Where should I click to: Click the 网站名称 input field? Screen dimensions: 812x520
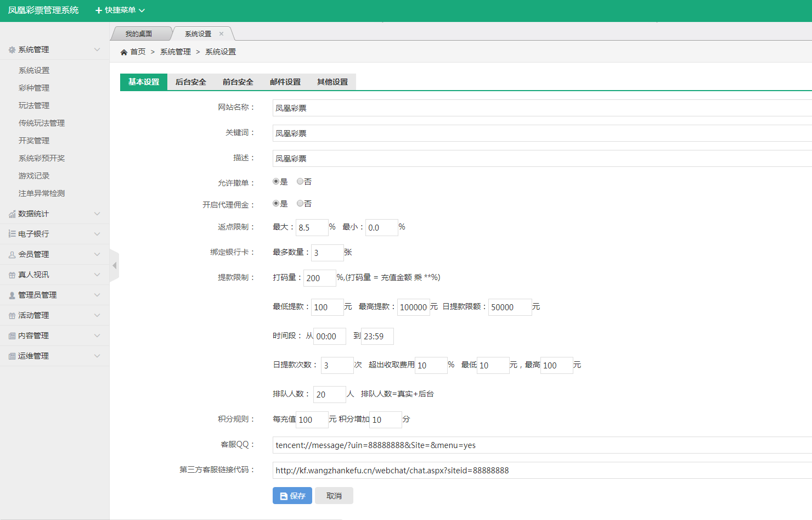(540, 108)
